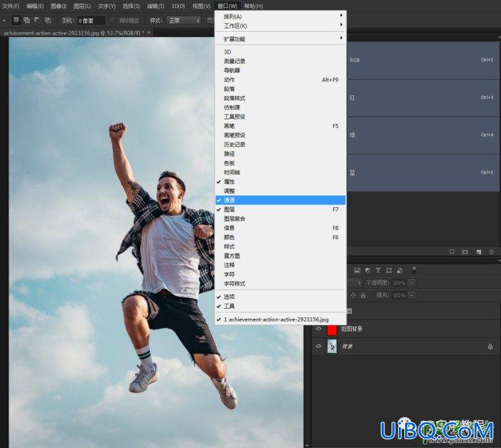501x448 pixels.
Task: Select the 抠图背景 layer name
Action: tap(352, 329)
